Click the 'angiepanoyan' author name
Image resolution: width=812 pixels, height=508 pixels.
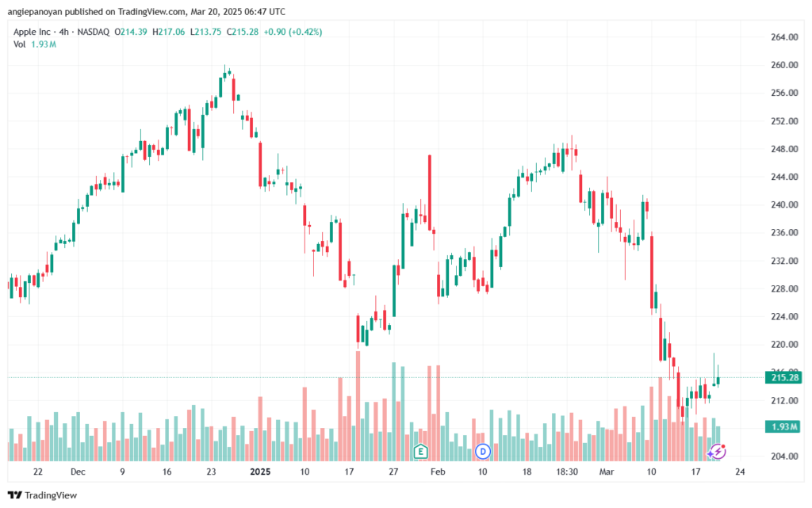pos(35,11)
